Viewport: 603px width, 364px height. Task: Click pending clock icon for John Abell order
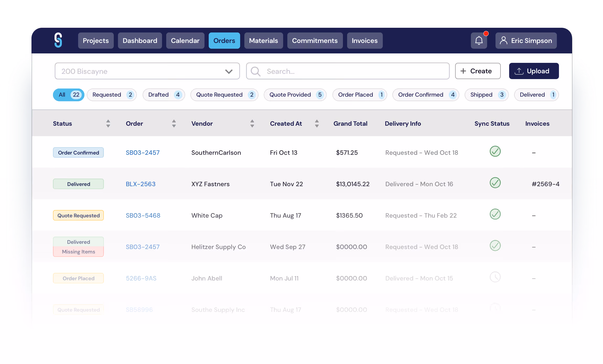click(x=495, y=277)
